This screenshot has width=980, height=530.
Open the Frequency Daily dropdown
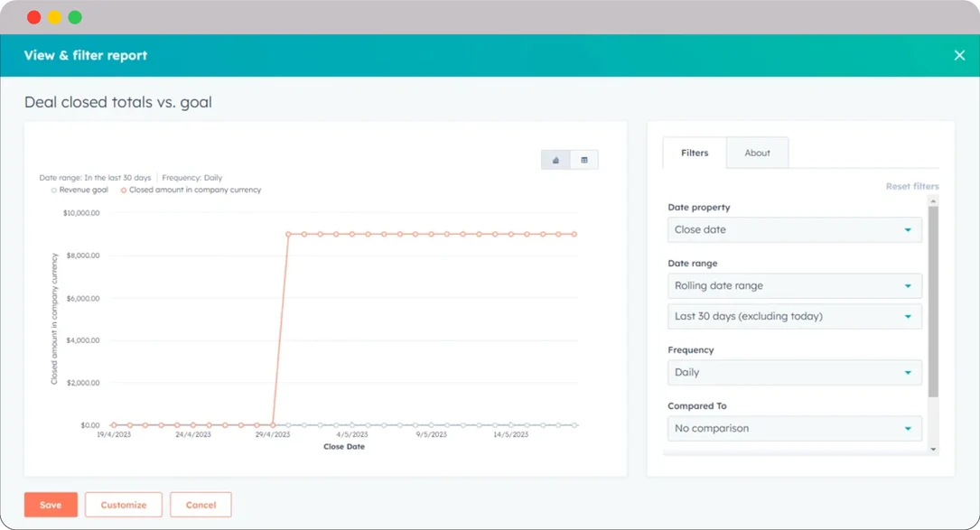click(x=794, y=373)
